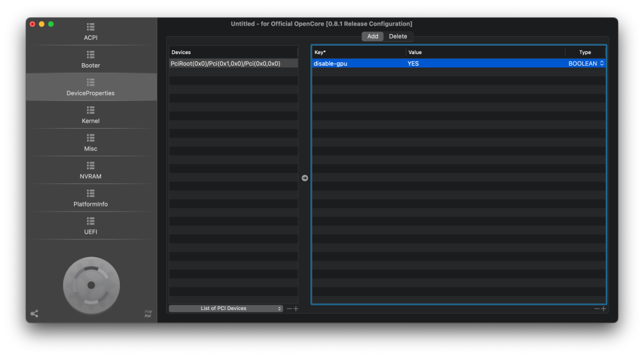Click the arrow icon between tables
This screenshot has height=357, width=644.
(305, 178)
